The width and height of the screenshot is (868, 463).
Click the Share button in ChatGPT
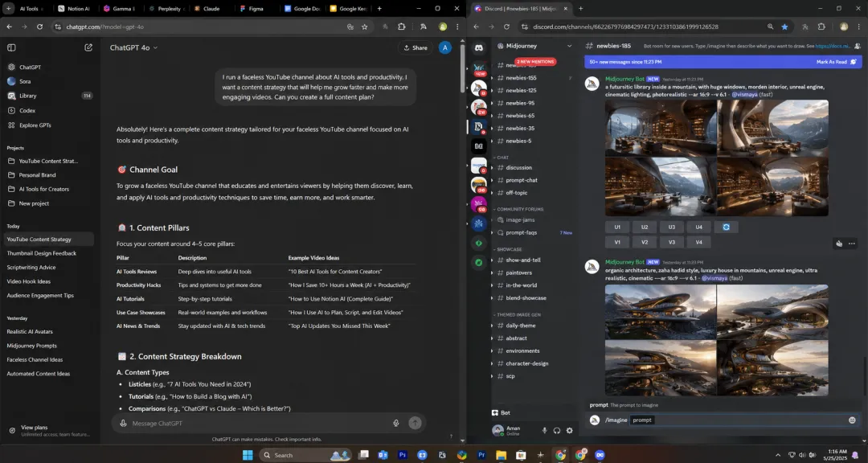416,47
